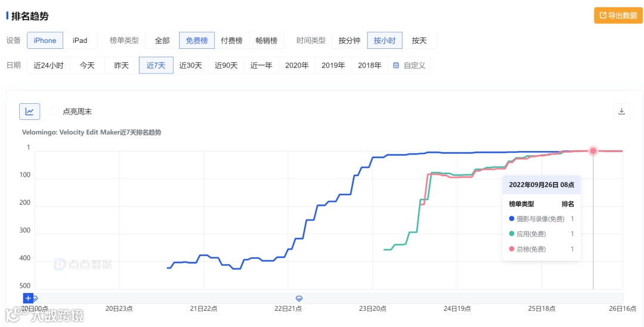Click 总榜(免费) in tooltip legend
Image resolution: width=644 pixels, height=327 pixels.
tap(531, 249)
